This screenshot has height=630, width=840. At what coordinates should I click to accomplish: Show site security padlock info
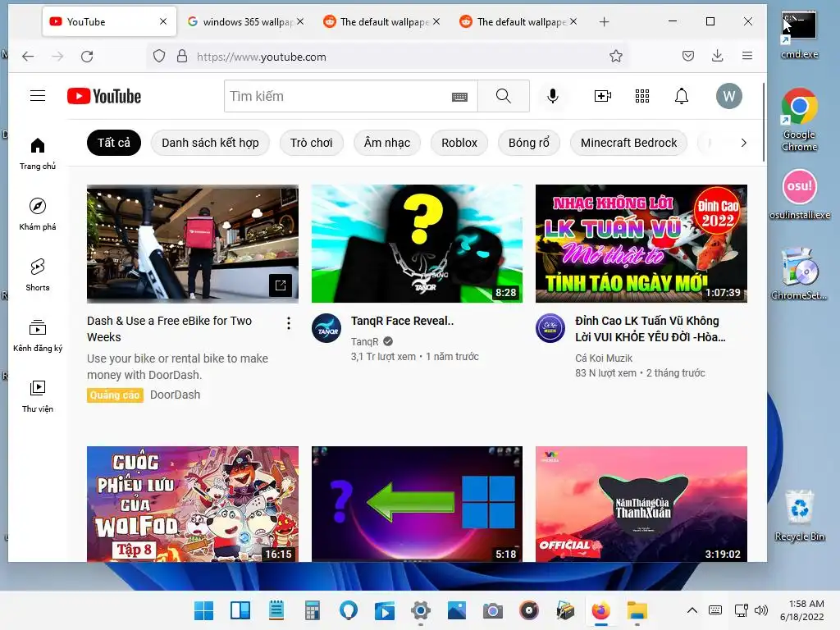point(182,57)
